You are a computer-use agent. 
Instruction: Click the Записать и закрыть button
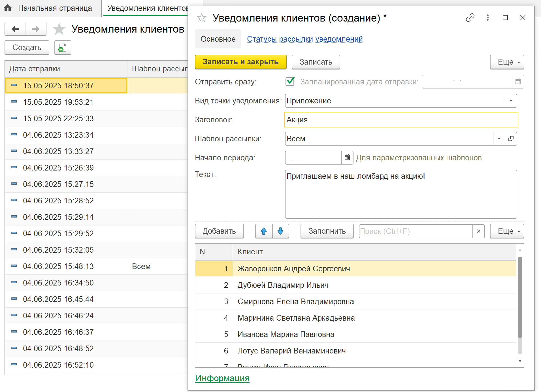[x=240, y=62]
